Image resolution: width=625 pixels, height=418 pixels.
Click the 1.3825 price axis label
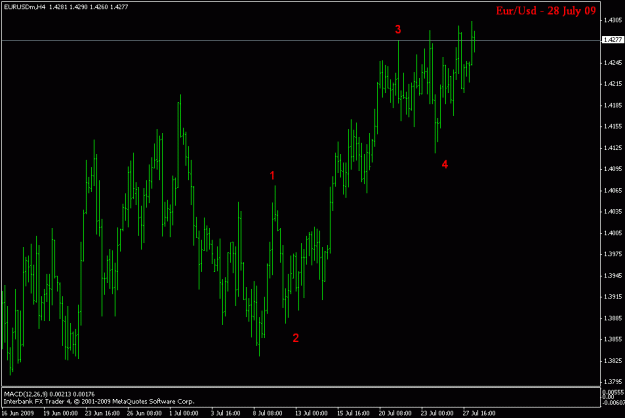[x=613, y=361]
